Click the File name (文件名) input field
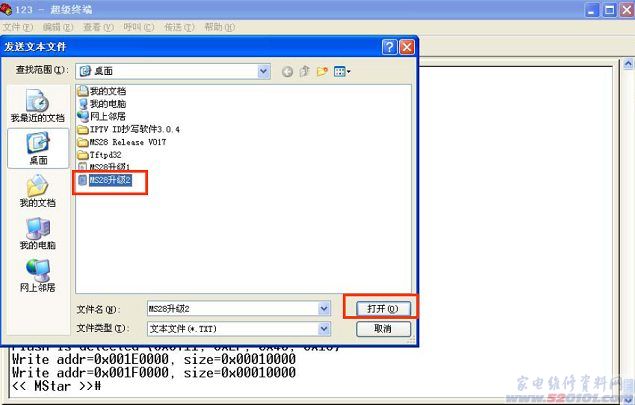The image size is (635, 405). click(x=230, y=308)
